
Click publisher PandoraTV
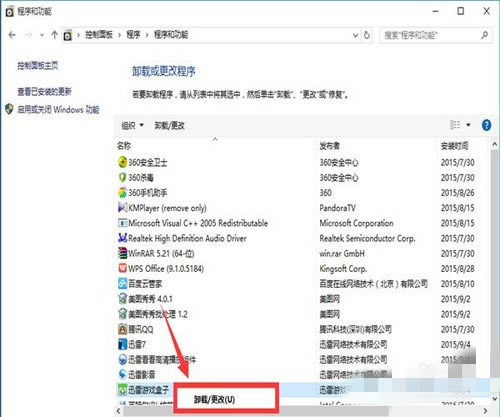click(x=338, y=208)
